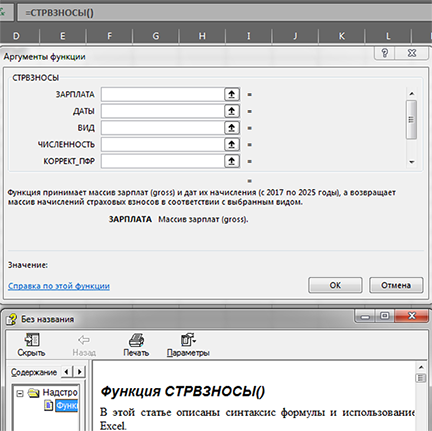The width and height of the screenshot is (432, 431).
Task: Click the range selector icon for ВИД
Action: (x=232, y=128)
